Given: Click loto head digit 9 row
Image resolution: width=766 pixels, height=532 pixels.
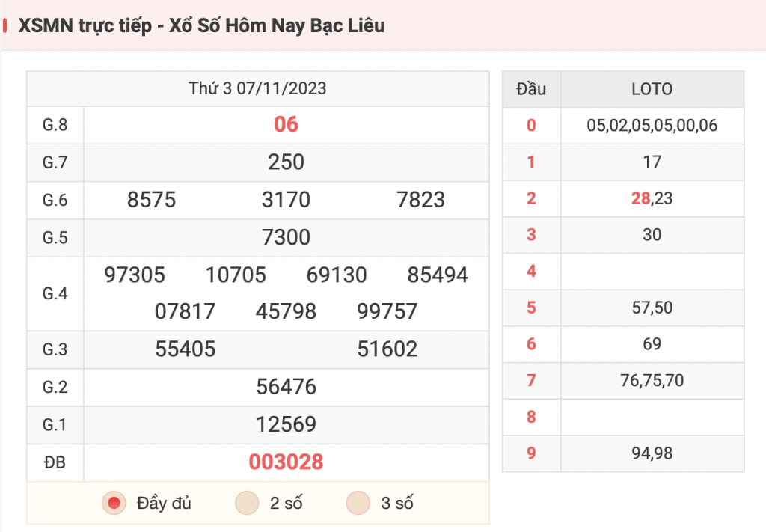Looking at the screenshot, I should 623,453.
